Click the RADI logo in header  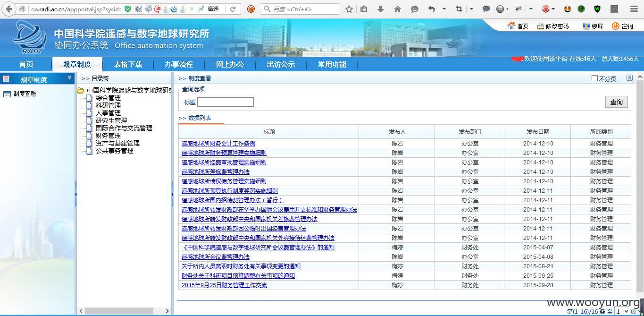pyautogui.click(x=30, y=37)
